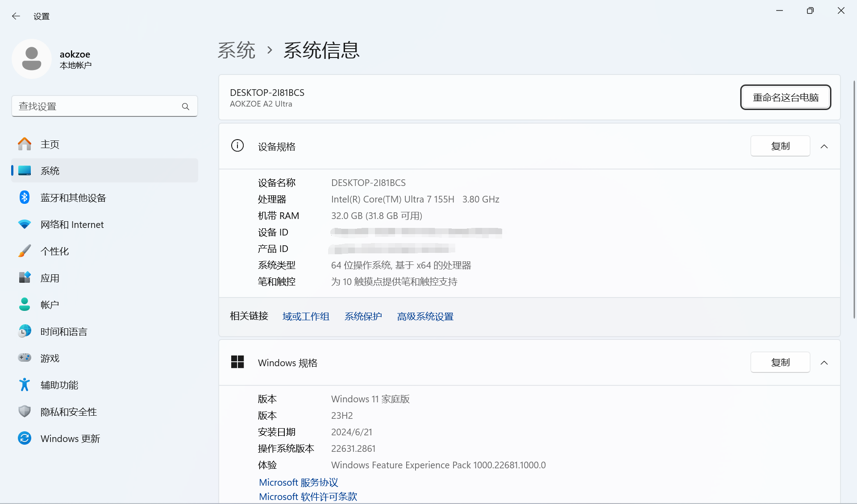This screenshot has width=857, height=504.
Task: Click the home icon next to 主页
Action: (x=25, y=144)
